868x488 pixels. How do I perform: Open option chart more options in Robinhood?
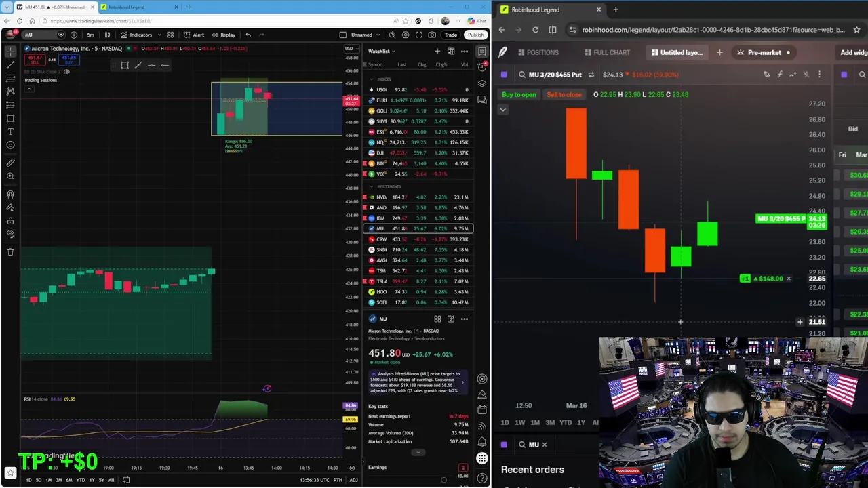[x=819, y=75]
